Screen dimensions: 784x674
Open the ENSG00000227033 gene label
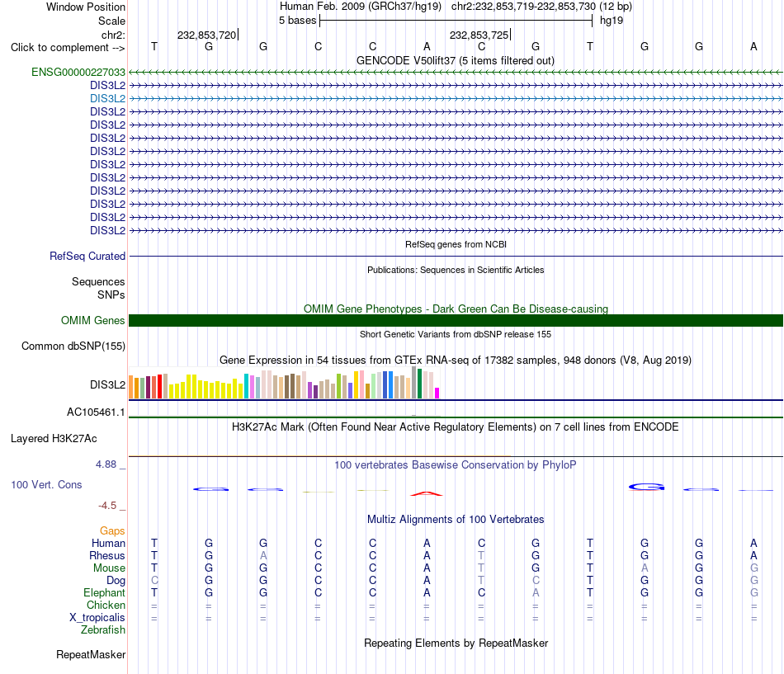[78, 72]
